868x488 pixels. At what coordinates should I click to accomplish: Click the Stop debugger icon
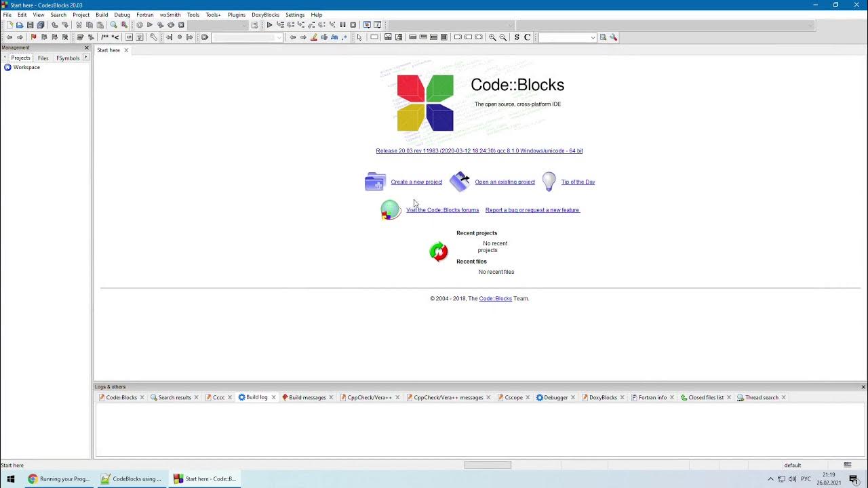click(x=353, y=25)
